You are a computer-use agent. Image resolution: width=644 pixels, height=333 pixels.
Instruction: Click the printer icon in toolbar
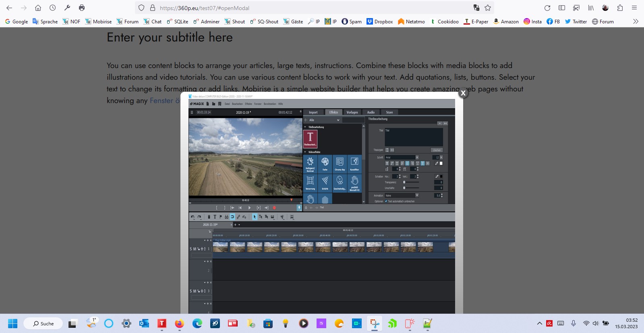pos(82,8)
